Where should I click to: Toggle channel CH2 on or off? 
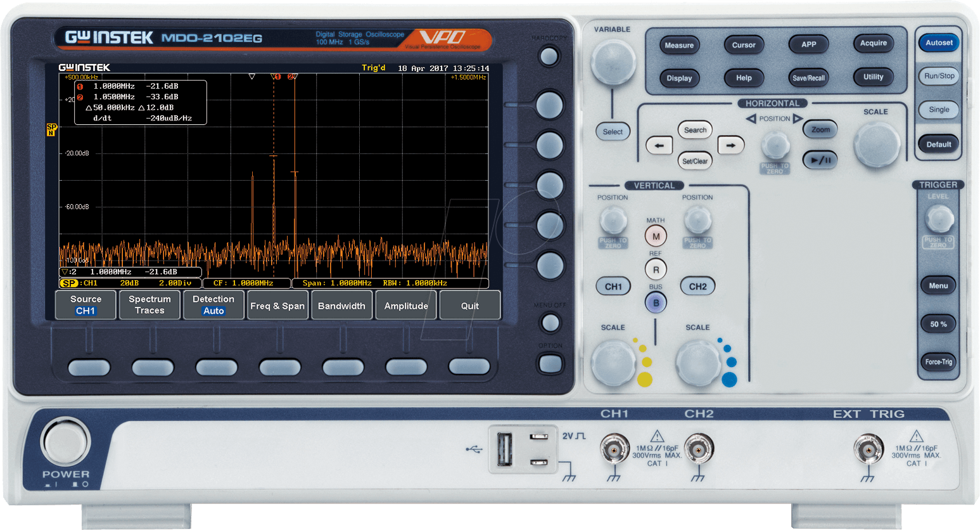click(697, 287)
